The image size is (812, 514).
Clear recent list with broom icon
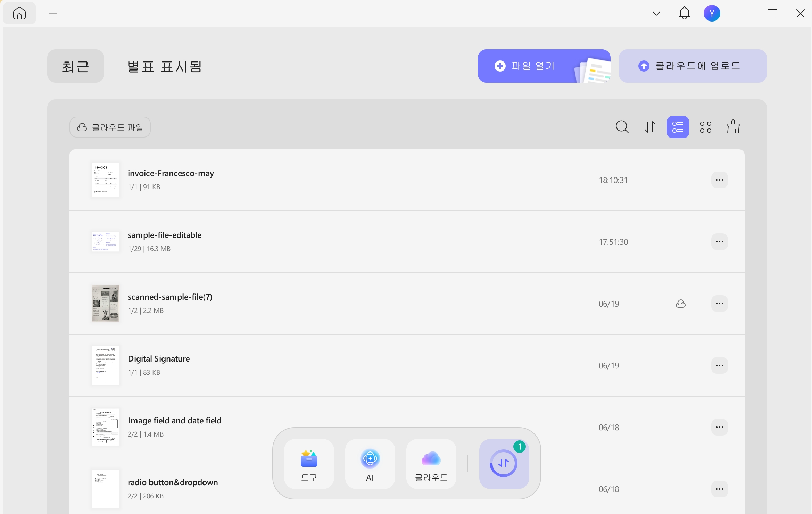(x=733, y=127)
